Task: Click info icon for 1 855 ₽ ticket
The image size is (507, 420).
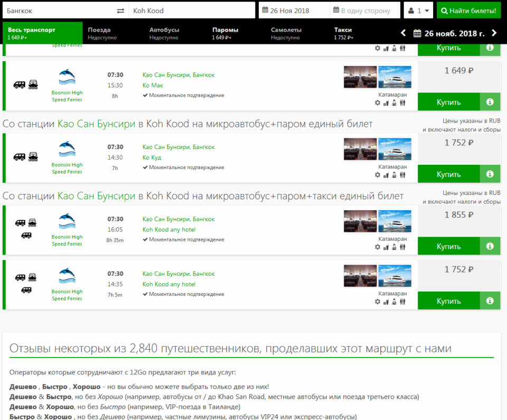Action: [x=490, y=246]
